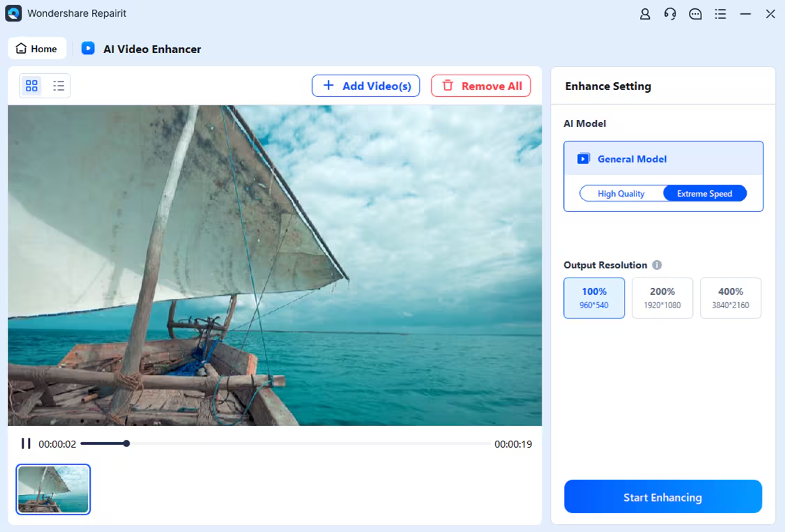785x532 pixels.
Task: Click the AI Video Enhancer play icon
Action: click(88, 49)
